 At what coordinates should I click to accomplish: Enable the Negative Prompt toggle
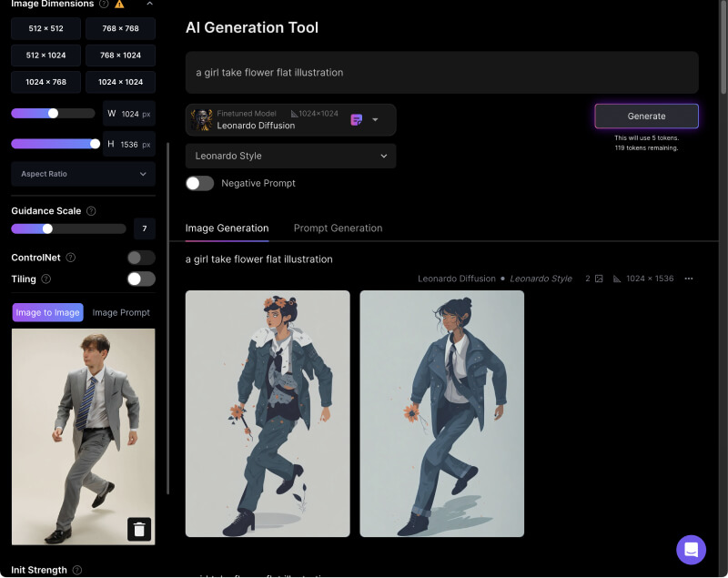[x=199, y=183]
